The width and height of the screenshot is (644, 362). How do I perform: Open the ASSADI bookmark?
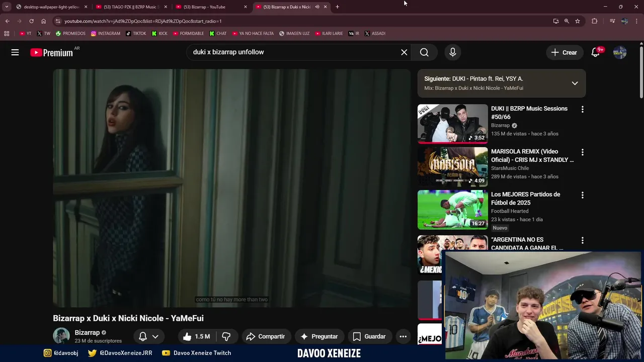[x=375, y=34]
